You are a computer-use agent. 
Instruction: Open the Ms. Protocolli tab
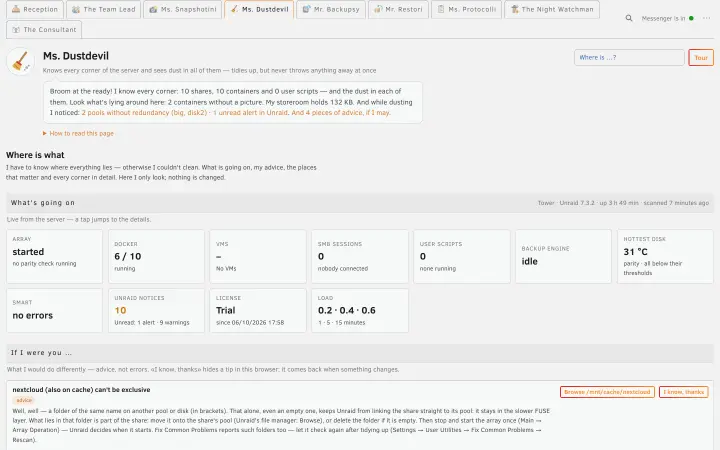click(x=466, y=9)
